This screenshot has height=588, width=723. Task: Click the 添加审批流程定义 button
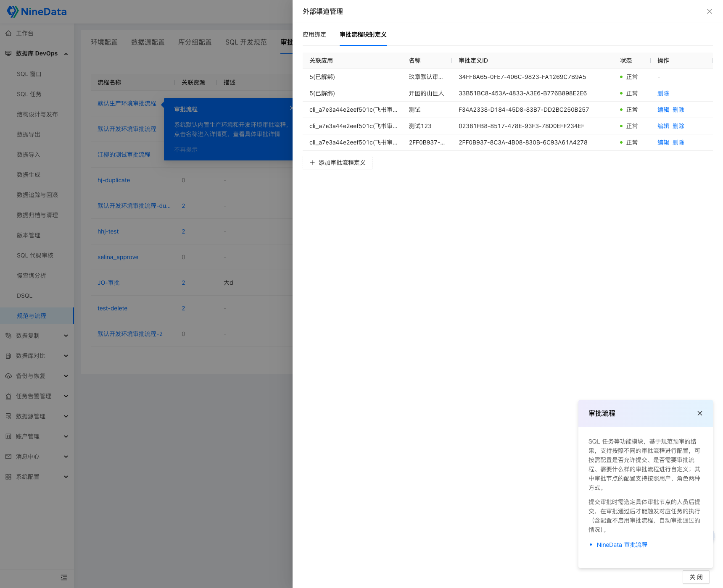[x=337, y=163]
